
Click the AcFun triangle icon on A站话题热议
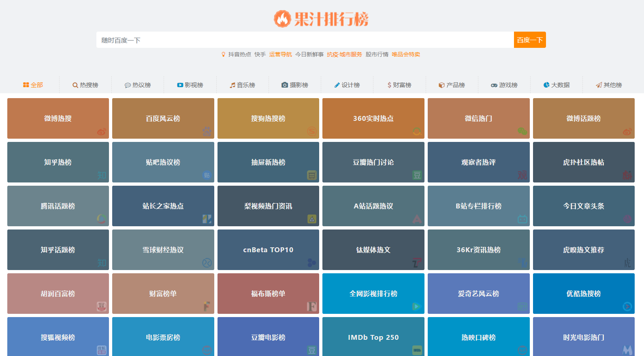[417, 219]
